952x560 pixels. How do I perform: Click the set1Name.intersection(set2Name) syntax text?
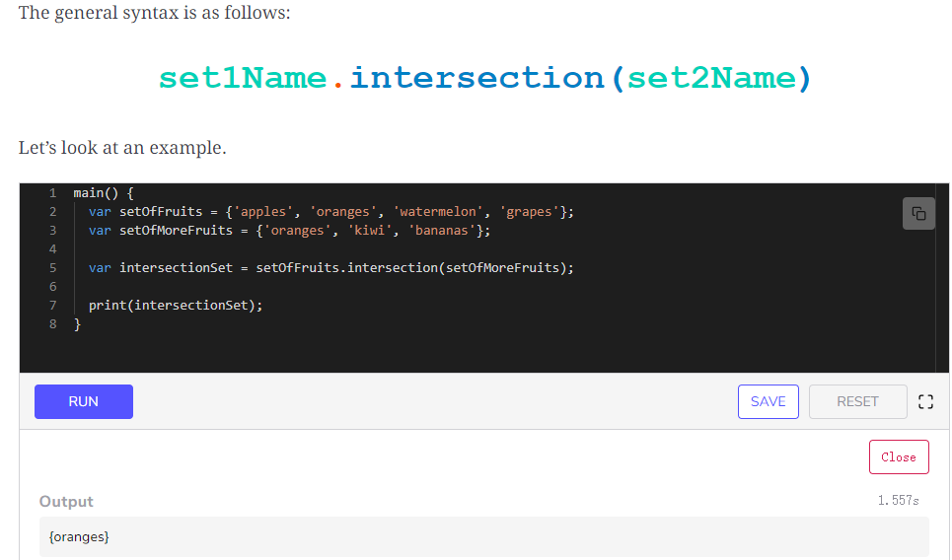tap(484, 78)
